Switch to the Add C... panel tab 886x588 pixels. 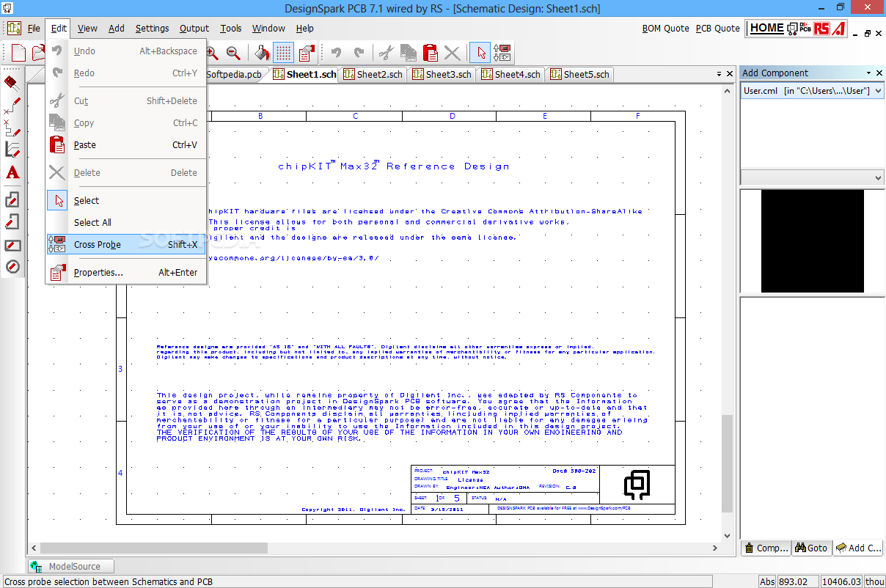(x=859, y=548)
